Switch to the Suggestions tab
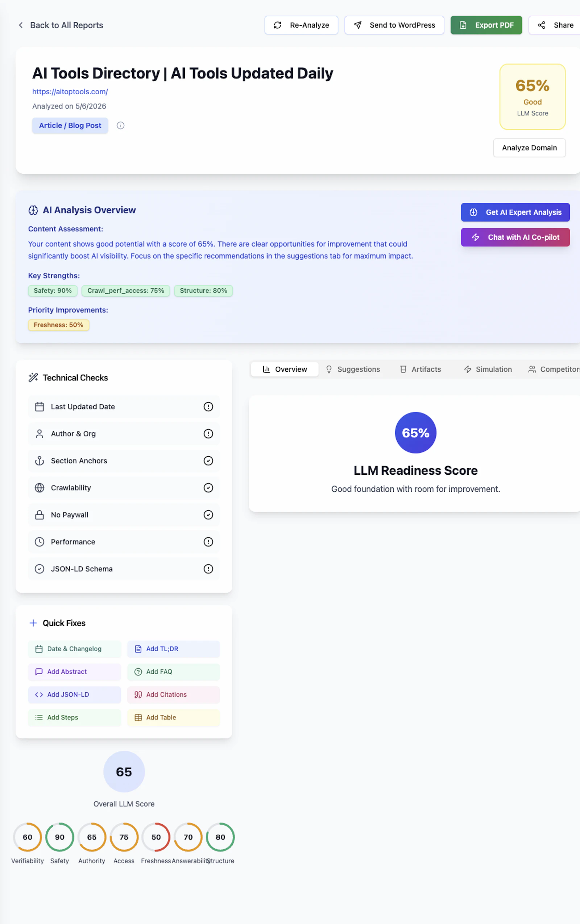 (352, 369)
